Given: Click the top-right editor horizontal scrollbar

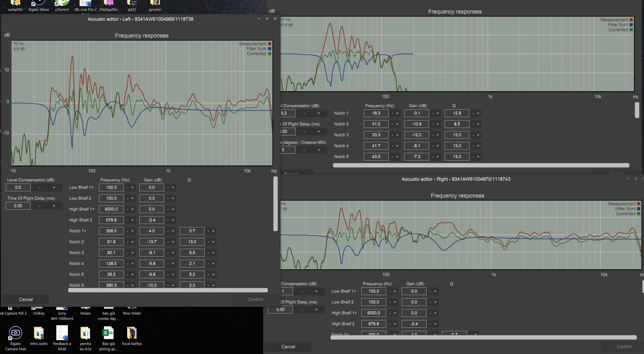Looking at the screenshot, I should 481,165.
